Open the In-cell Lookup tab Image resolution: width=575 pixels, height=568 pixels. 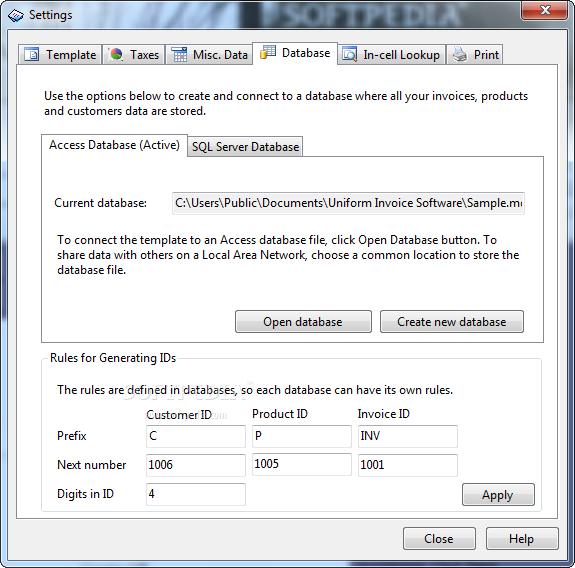click(392, 55)
